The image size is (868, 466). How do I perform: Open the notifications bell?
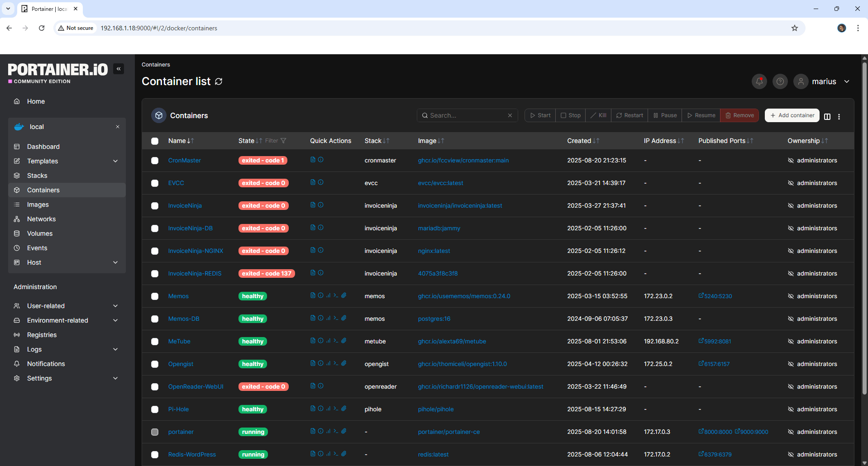[x=759, y=81]
